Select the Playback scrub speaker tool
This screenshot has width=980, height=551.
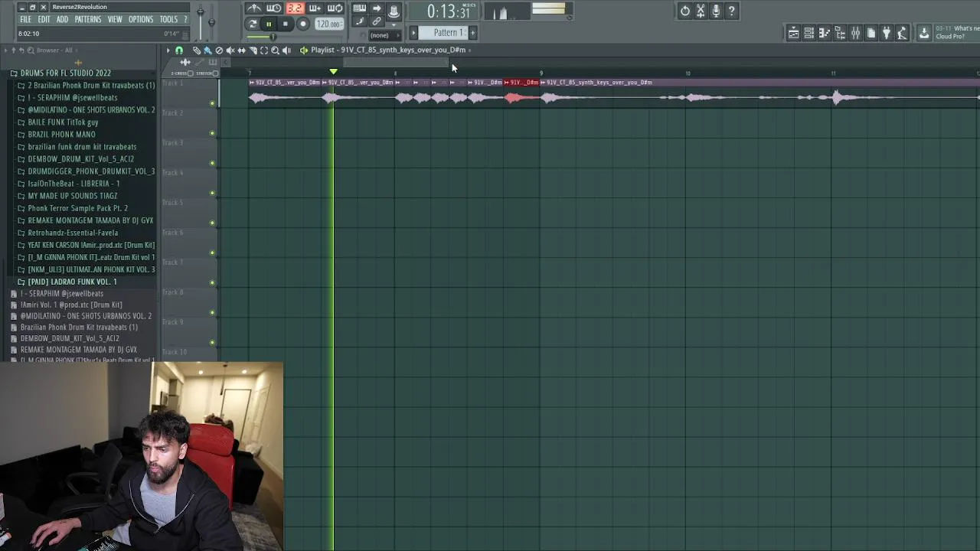pyautogui.click(x=286, y=51)
